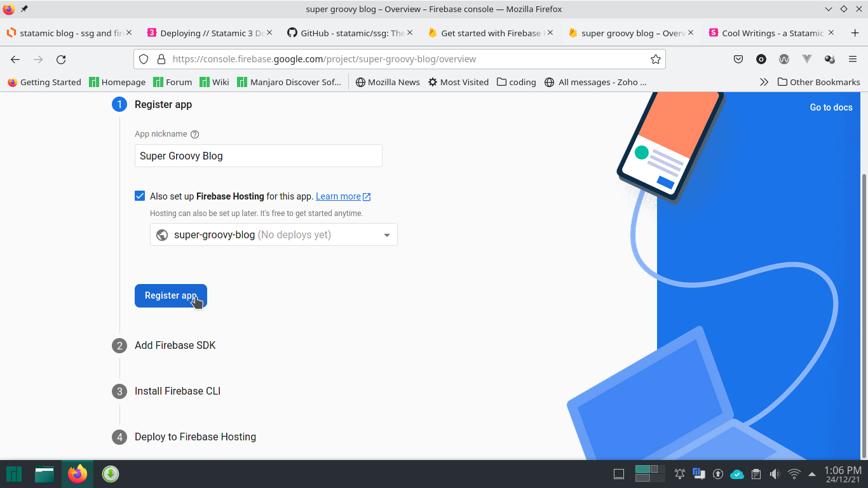Image resolution: width=868 pixels, height=488 pixels.
Task: Expand step 3 Install Firebase CLI
Action: 177,391
